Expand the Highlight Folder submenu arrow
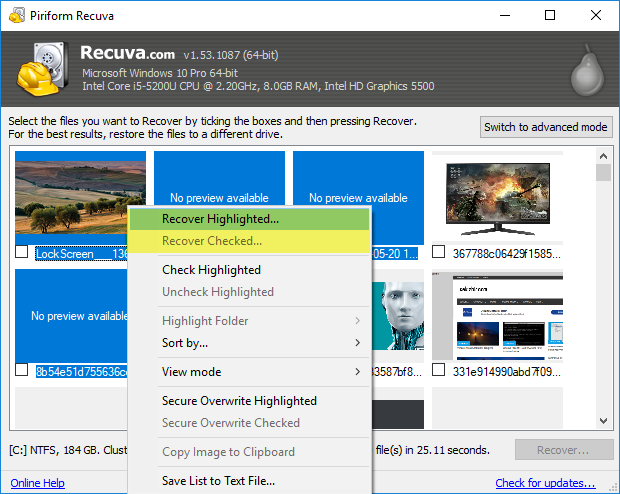 coord(357,321)
